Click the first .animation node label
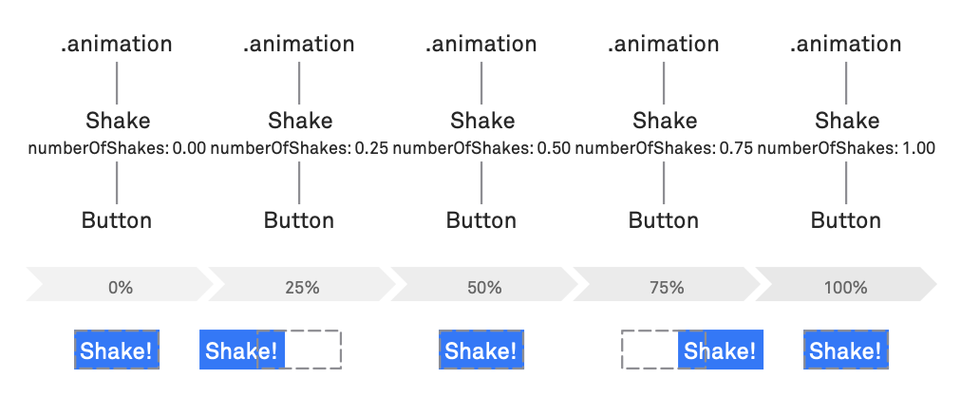Screen dimensions: 980x397 pyautogui.click(x=116, y=44)
